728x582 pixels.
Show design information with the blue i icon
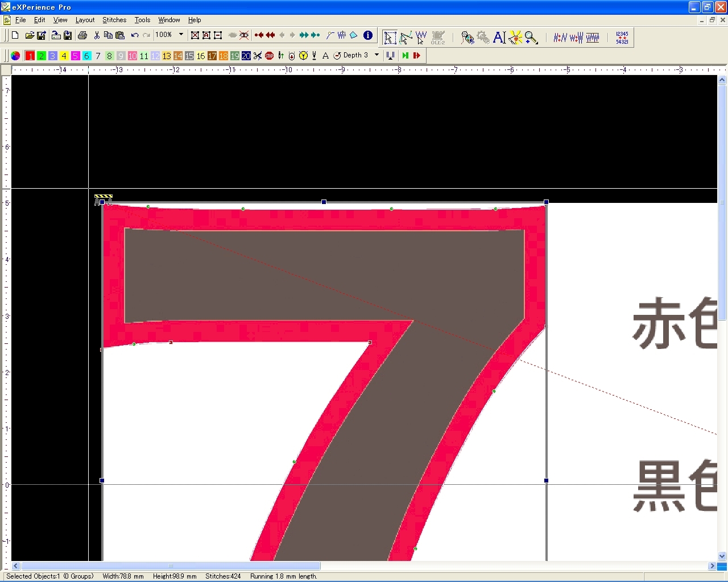click(x=368, y=35)
